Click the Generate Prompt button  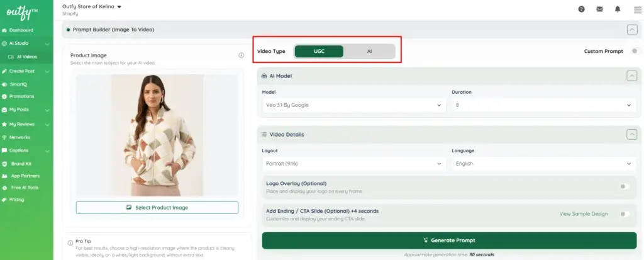tap(449, 240)
